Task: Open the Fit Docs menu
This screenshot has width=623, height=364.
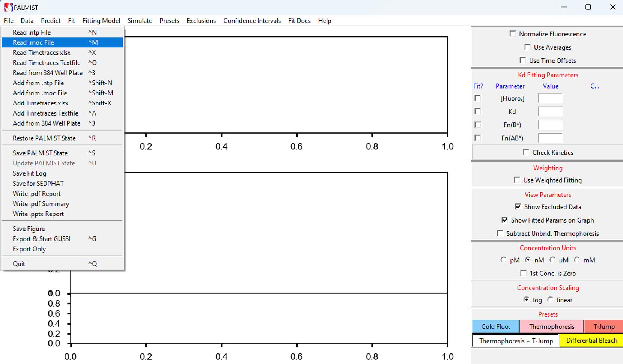Action: point(299,21)
